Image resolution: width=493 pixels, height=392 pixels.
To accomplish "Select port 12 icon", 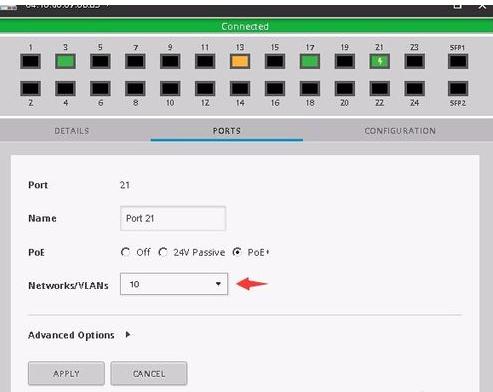I will pyautogui.click(x=205, y=89).
